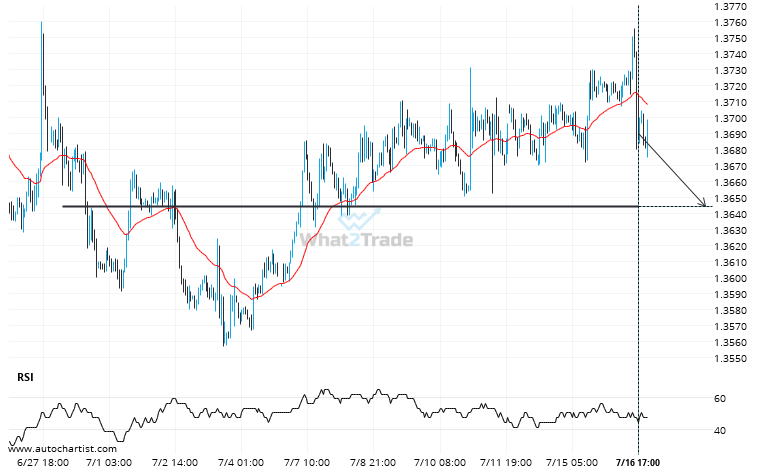The image size is (760, 475).
Task: Click the 7/8 21:00 axis label
Action: (x=373, y=462)
